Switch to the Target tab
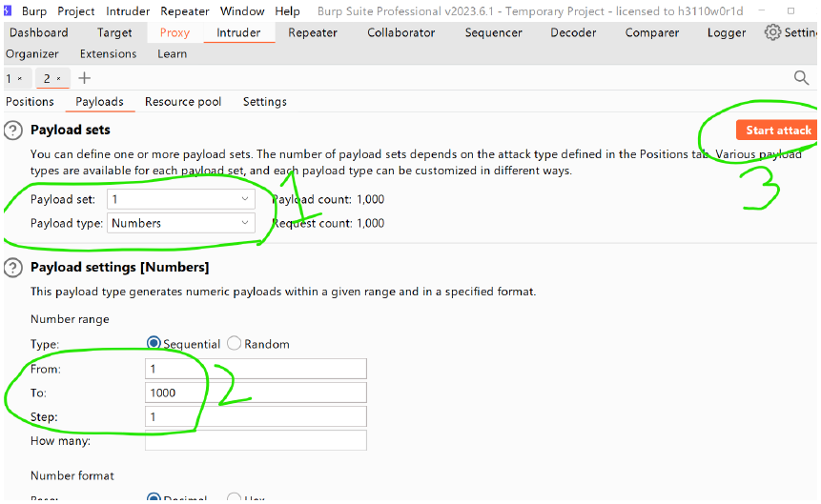 (114, 32)
